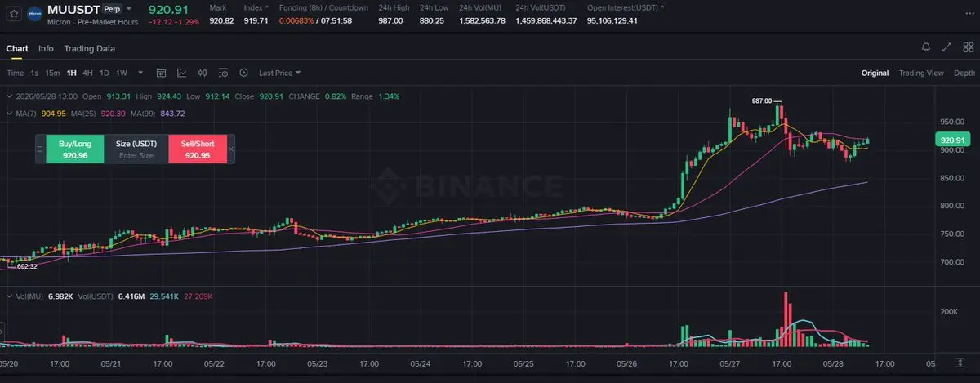Click the 24h Low value 880.25

[x=432, y=20]
